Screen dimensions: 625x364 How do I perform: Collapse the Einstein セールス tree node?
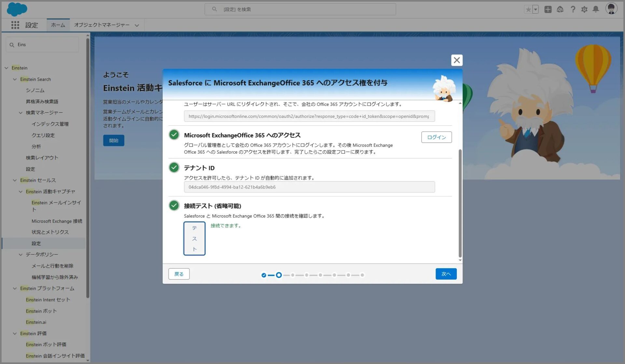15,180
